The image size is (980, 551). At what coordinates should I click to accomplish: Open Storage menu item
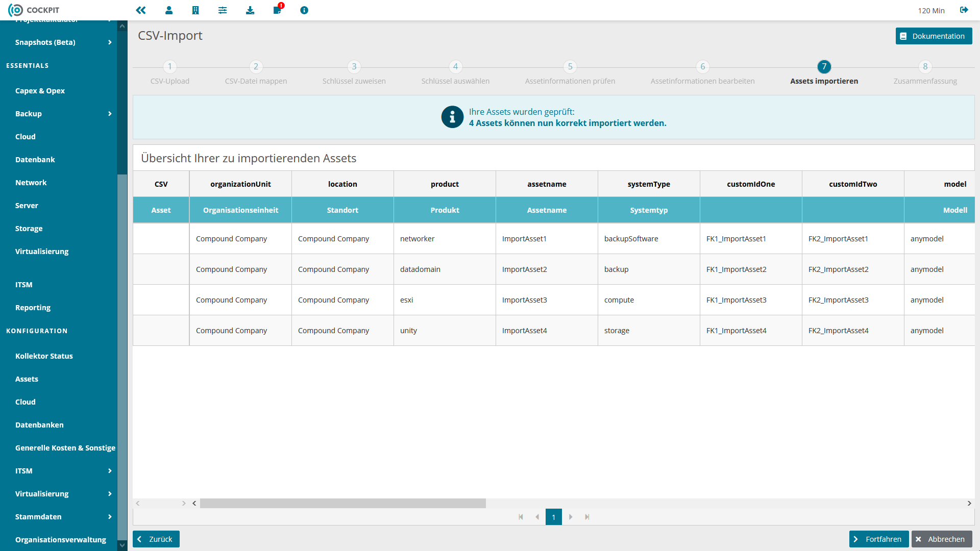[29, 229]
